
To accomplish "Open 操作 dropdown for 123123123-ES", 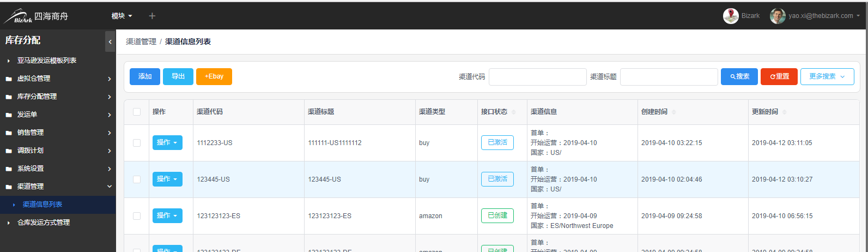I will tap(167, 215).
